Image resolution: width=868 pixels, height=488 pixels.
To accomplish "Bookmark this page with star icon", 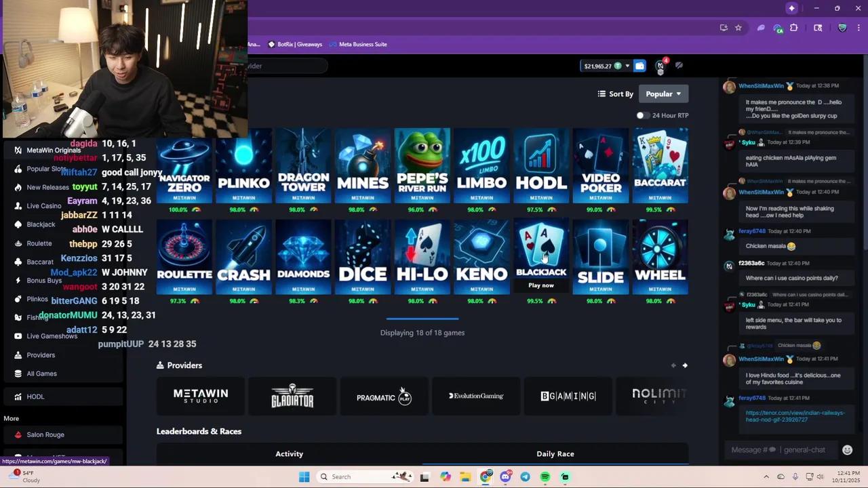I will pyautogui.click(x=738, y=28).
